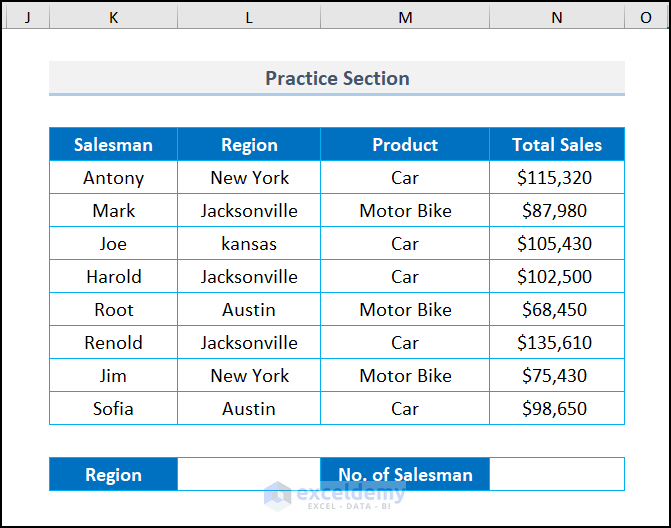
Task: Select column N header
Action: click(557, 18)
